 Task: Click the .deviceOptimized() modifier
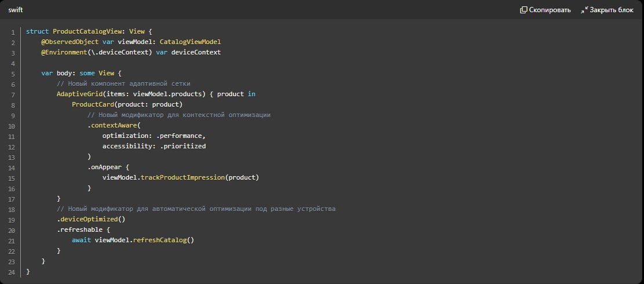click(x=91, y=220)
